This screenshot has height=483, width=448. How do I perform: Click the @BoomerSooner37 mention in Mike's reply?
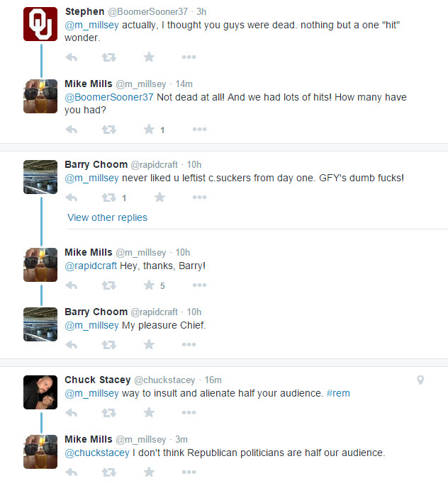point(109,97)
